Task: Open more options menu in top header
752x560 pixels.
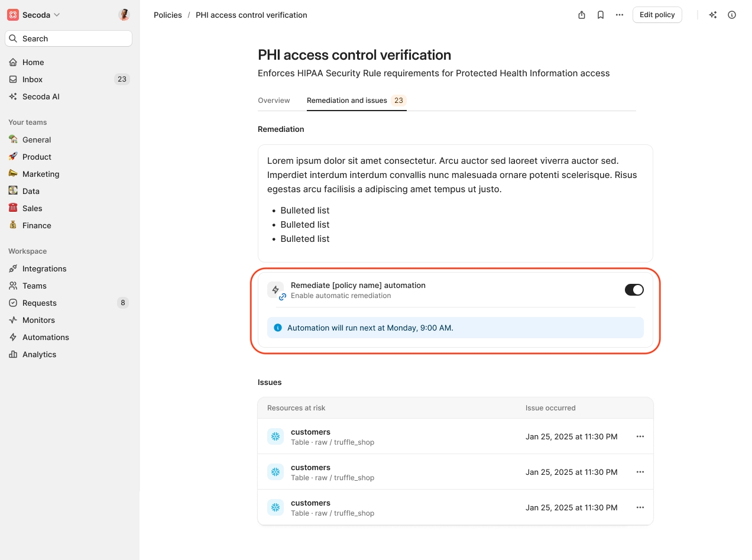Action: [x=620, y=15]
